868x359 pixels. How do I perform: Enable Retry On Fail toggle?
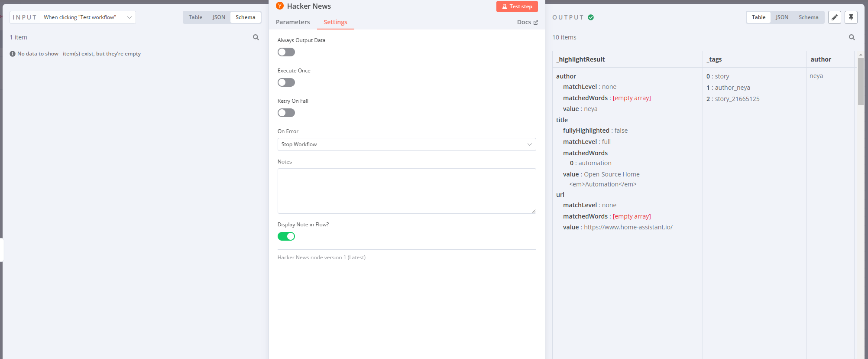coord(286,113)
